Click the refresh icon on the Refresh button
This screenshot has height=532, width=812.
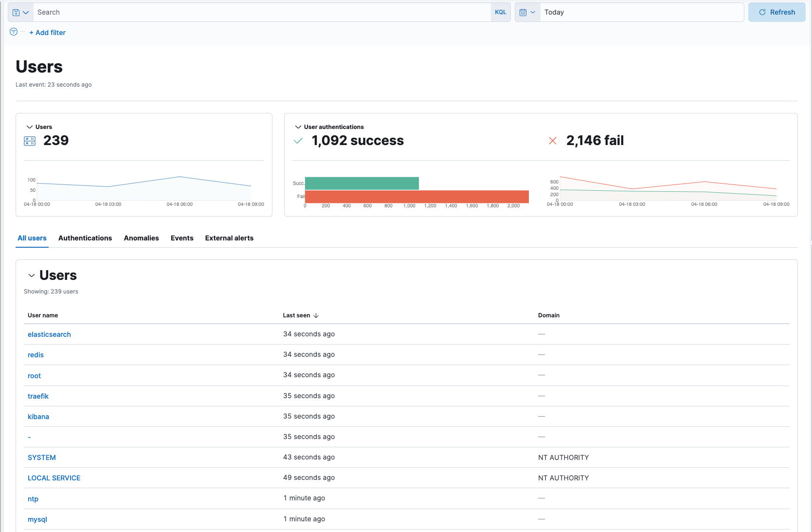[x=762, y=12]
